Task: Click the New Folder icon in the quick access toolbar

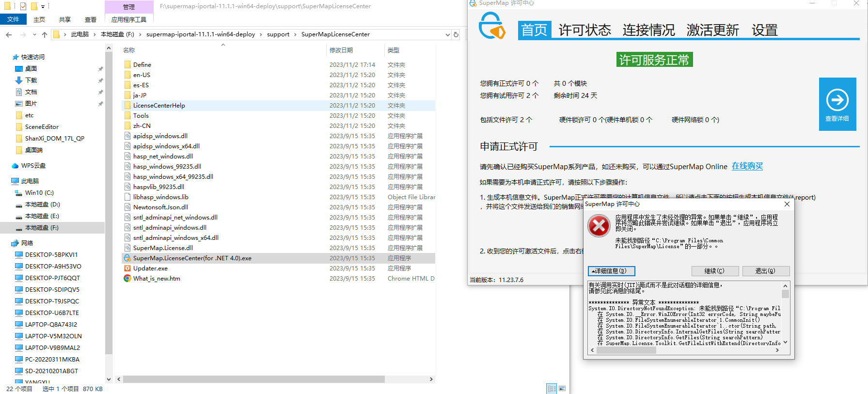Action: tap(34, 6)
